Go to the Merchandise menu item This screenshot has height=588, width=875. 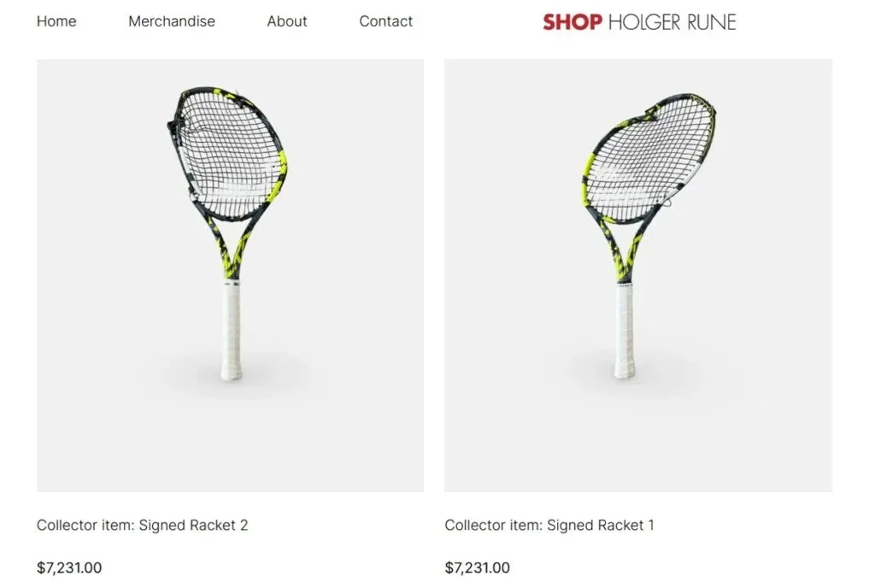coord(171,21)
